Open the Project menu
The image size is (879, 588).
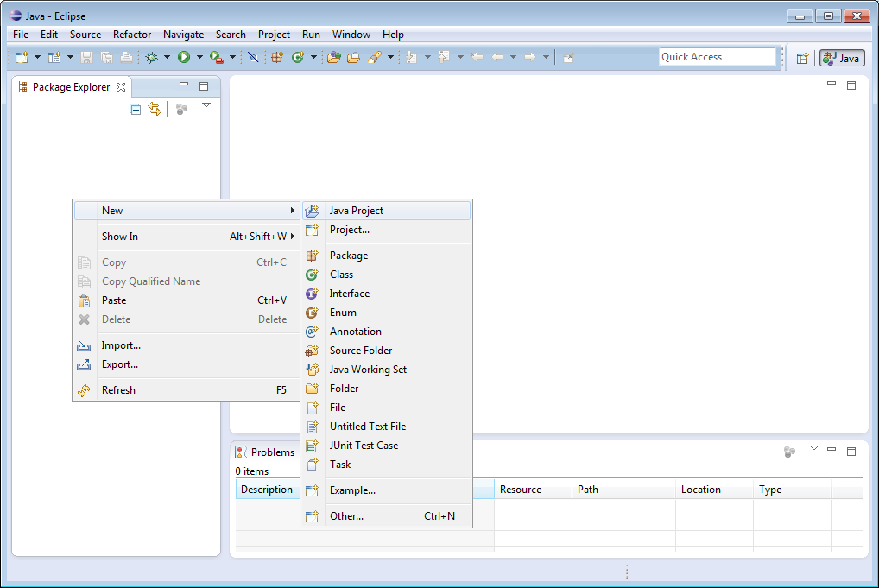pyautogui.click(x=274, y=35)
